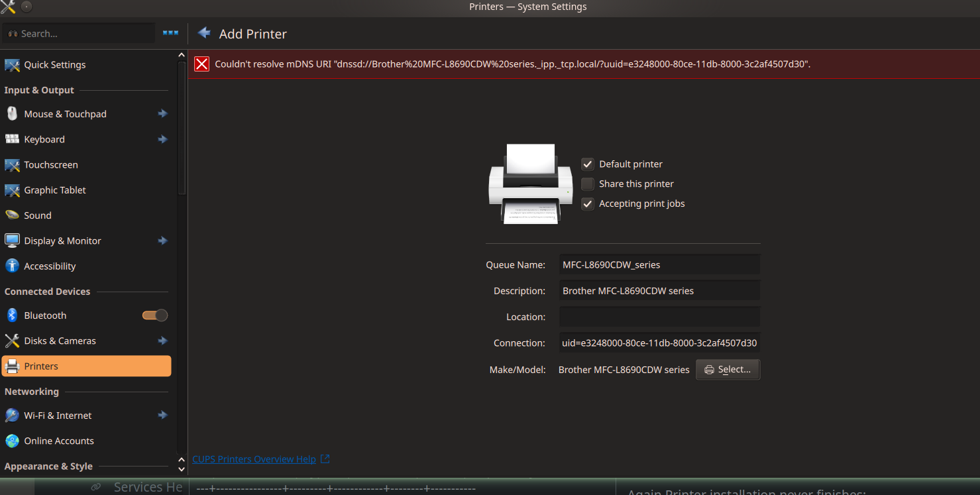
Task: Click the "Networking" section header
Action: [32, 392]
